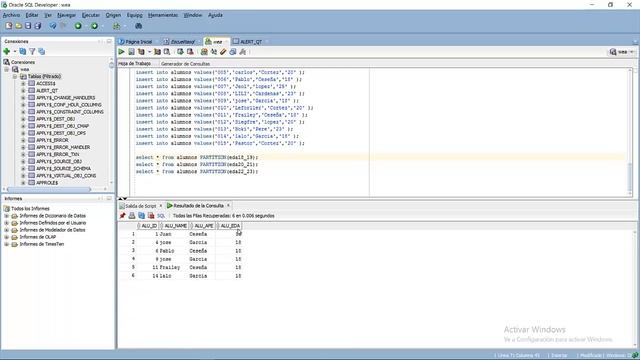Open the Herramientas menu

pyautogui.click(x=163, y=15)
